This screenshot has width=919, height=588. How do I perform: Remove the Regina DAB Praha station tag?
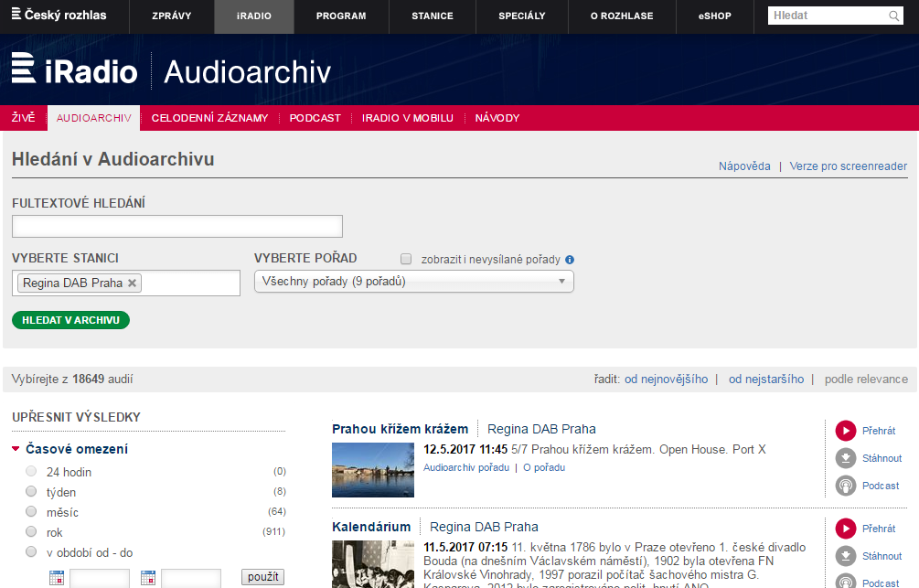(133, 283)
